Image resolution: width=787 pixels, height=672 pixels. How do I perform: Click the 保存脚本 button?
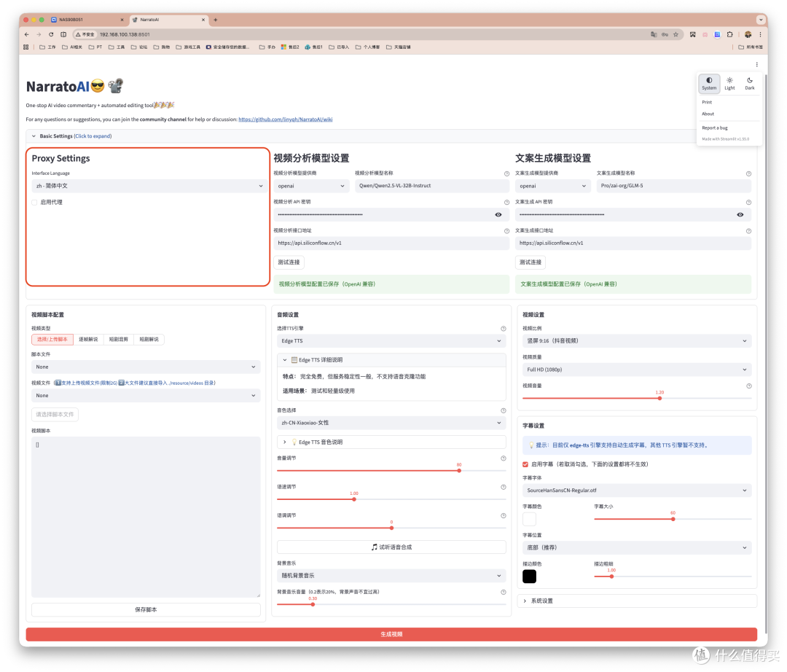pos(146,610)
